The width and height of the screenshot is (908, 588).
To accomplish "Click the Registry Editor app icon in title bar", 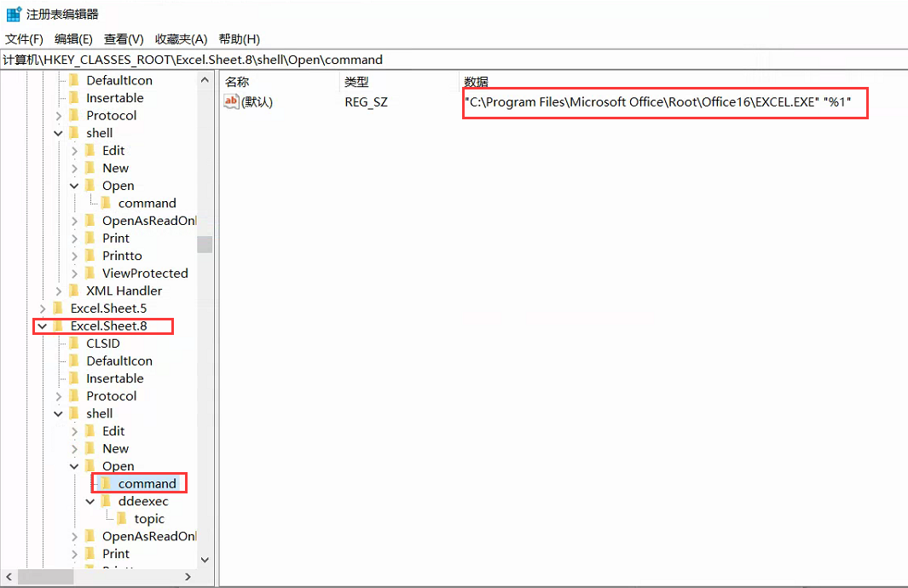I will [14, 14].
